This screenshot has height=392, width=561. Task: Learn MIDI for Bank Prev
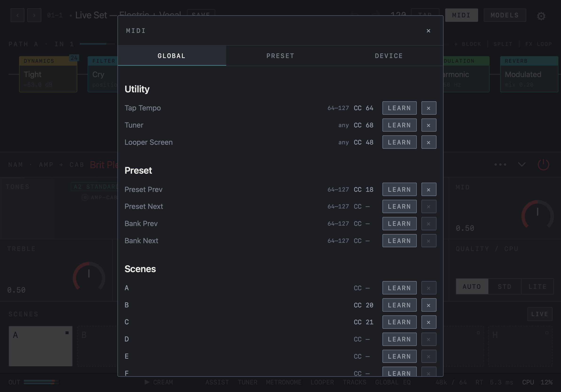tap(400, 224)
